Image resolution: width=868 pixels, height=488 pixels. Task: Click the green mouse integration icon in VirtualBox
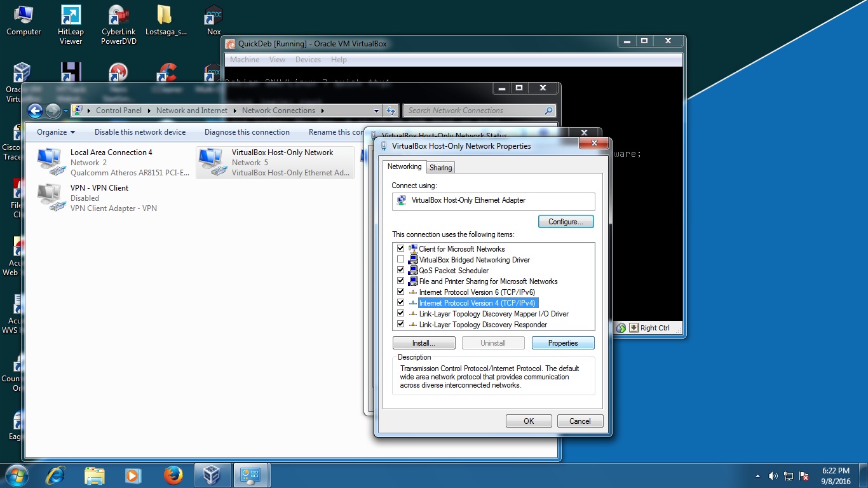[x=621, y=328]
